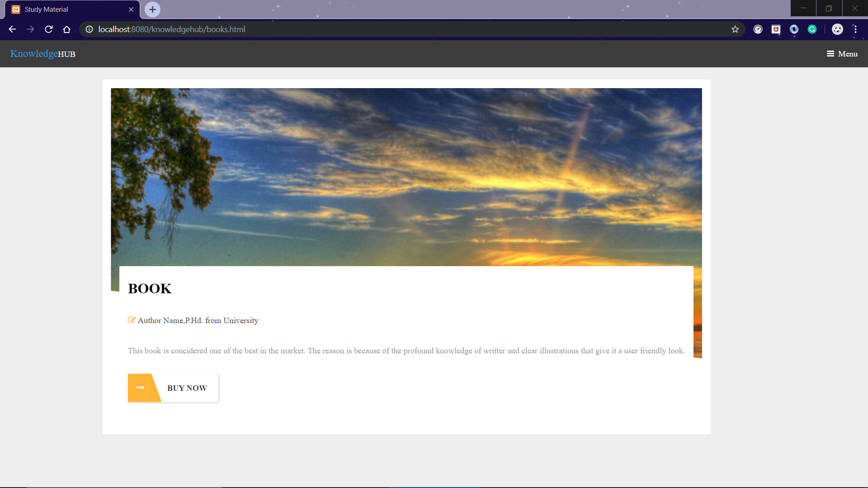This screenshot has width=868, height=488.
Task: Open the hamburger Menu icon
Action: (830, 54)
